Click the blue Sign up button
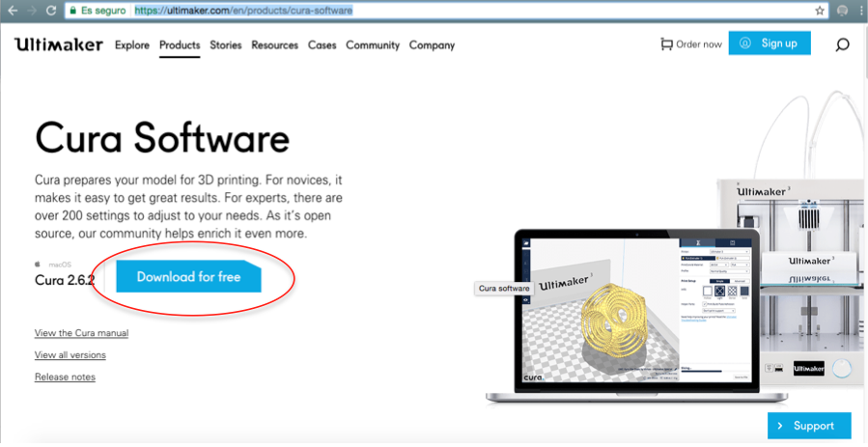Screen dimensions: 868x447 770,43
